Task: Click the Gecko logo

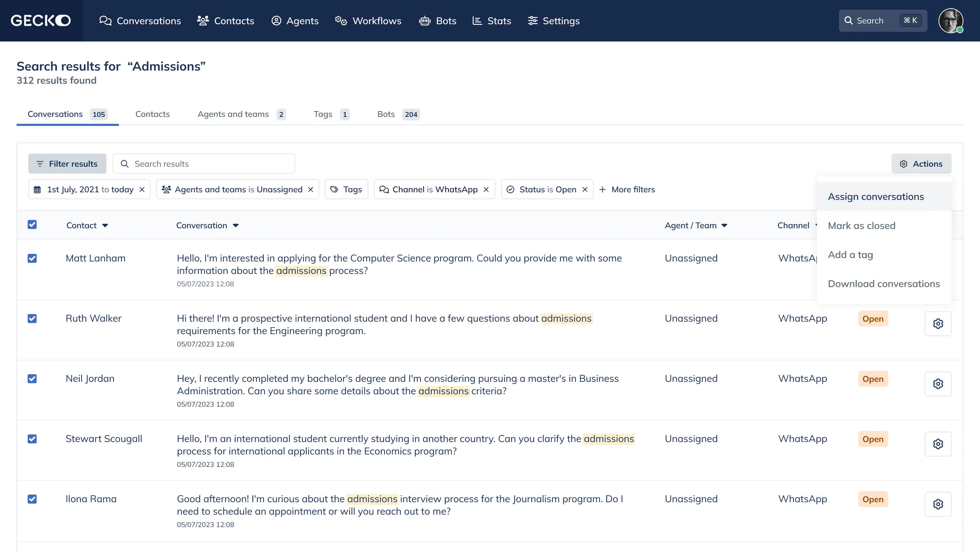Action: [x=41, y=20]
